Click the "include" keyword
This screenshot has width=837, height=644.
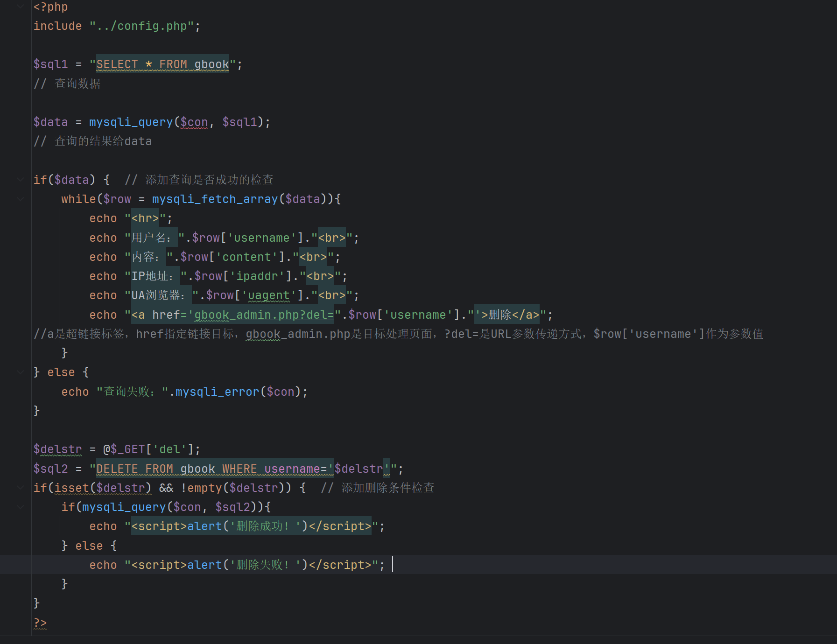tap(57, 26)
